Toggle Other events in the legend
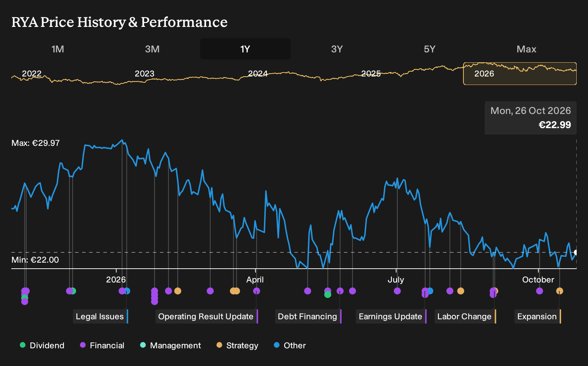Screen dimensions: 588x366 click(x=290, y=345)
